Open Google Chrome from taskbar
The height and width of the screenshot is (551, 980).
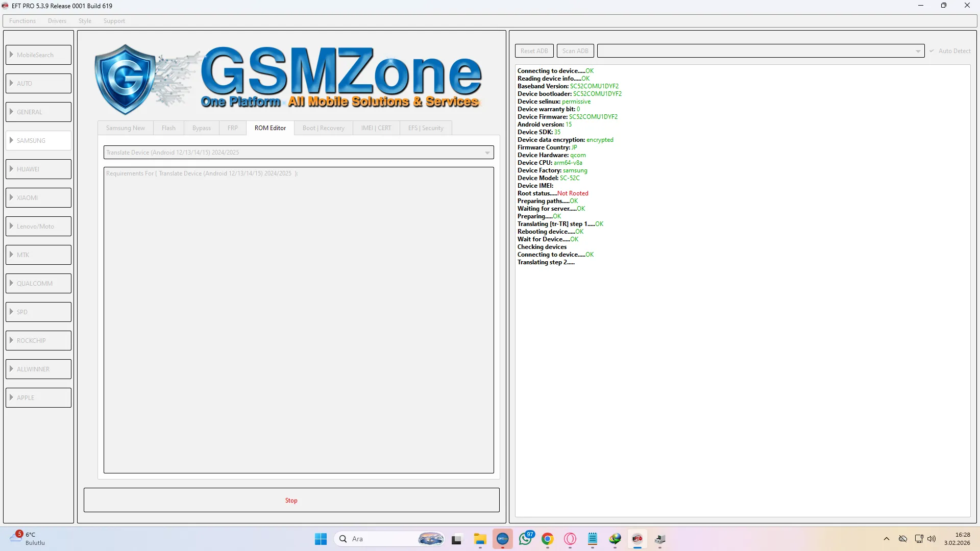click(548, 539)
